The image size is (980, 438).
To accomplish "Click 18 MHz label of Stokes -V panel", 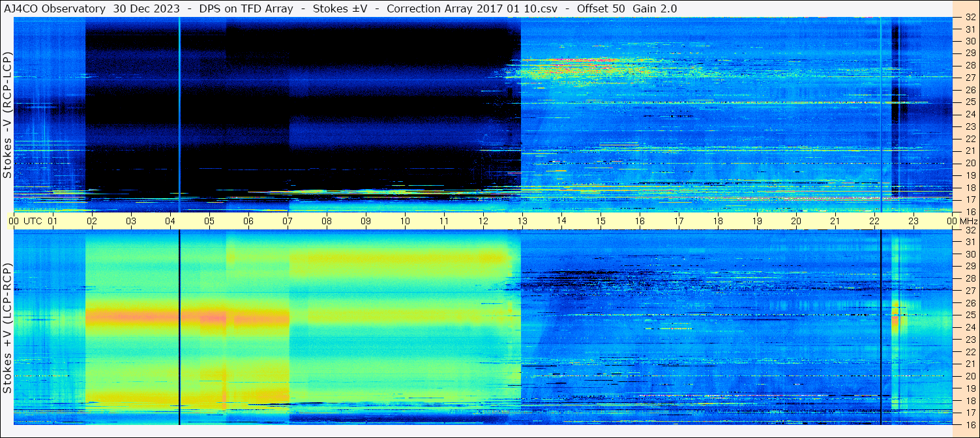I will pos(970,187).
